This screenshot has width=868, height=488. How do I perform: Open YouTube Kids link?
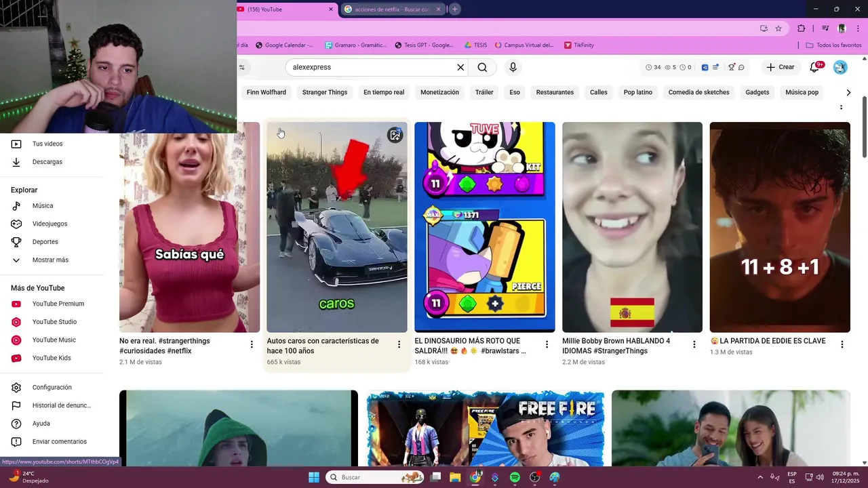click(x=53, y=358)
